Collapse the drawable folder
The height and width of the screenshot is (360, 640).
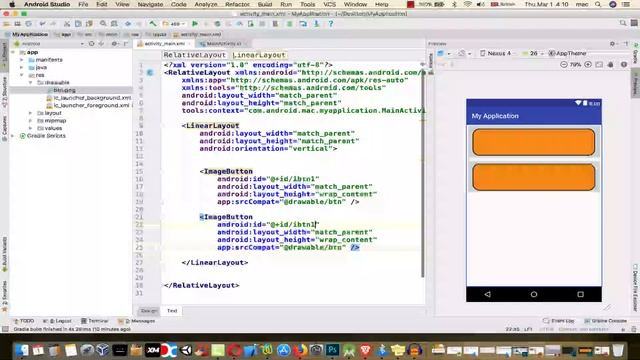pyautogui.click(x=30, y=82)
